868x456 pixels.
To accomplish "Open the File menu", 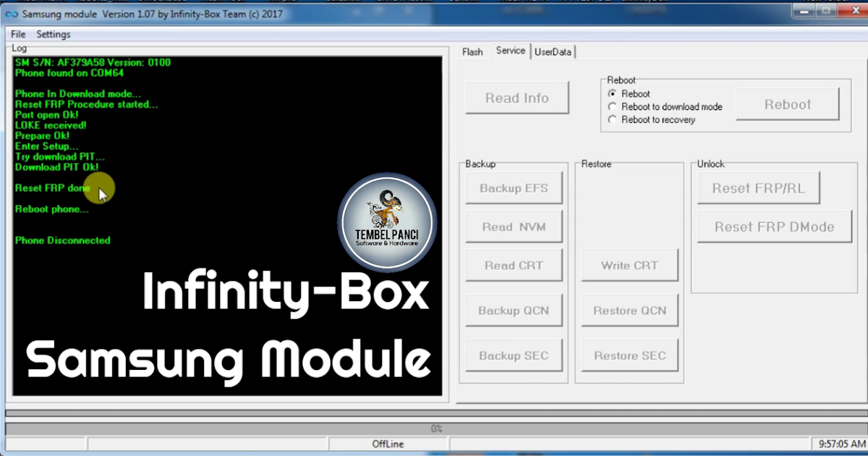I will [18, 34].
